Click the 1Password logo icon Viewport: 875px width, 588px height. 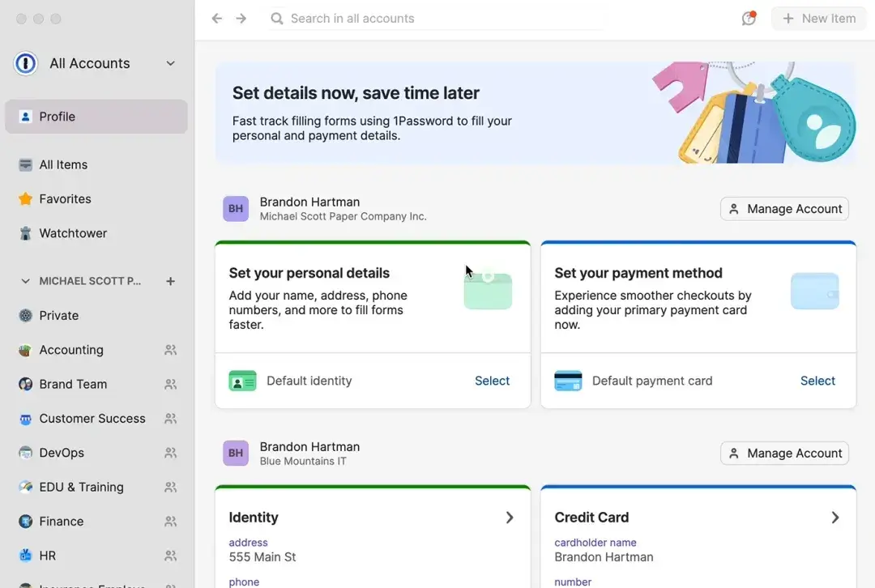(25, 63)
